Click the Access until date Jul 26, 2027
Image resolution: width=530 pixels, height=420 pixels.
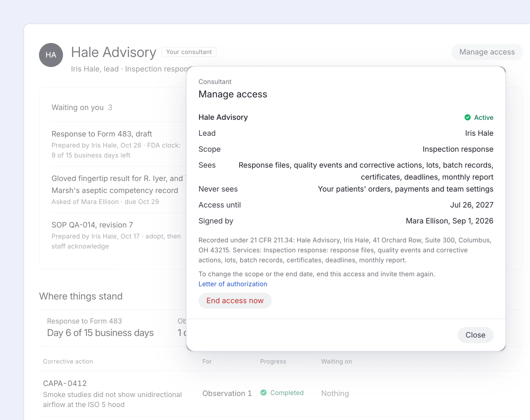pos(472,205)
